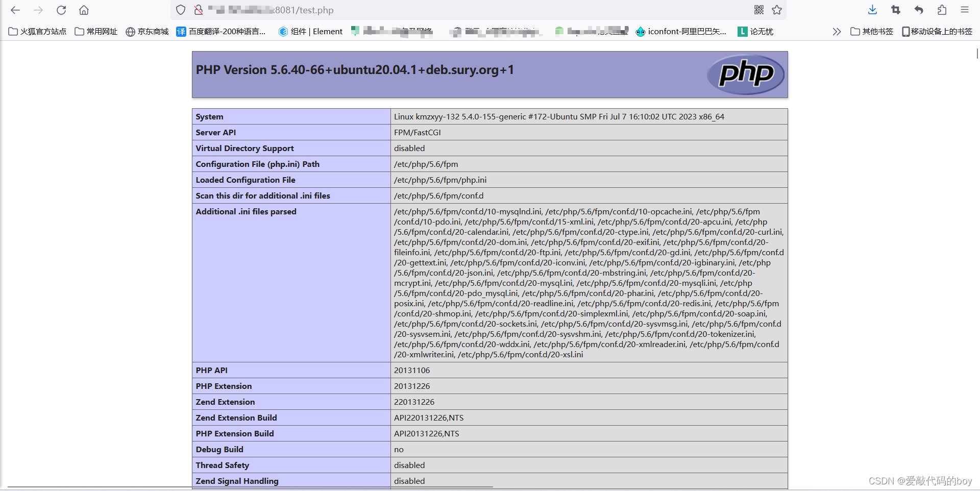The width and height of the screenshot is (980, 491).
Task: Open the extensions puzzle-piece icon
Action: [942, 10]
